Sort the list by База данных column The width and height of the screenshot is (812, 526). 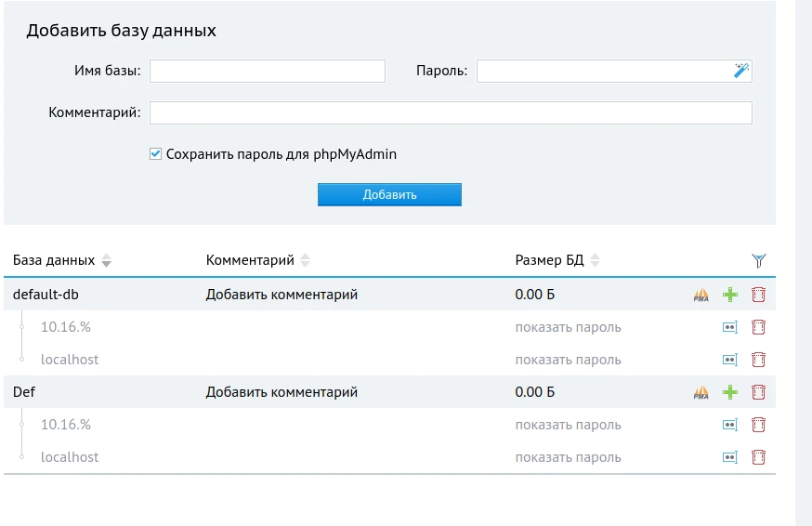click(x=106, y=261)
